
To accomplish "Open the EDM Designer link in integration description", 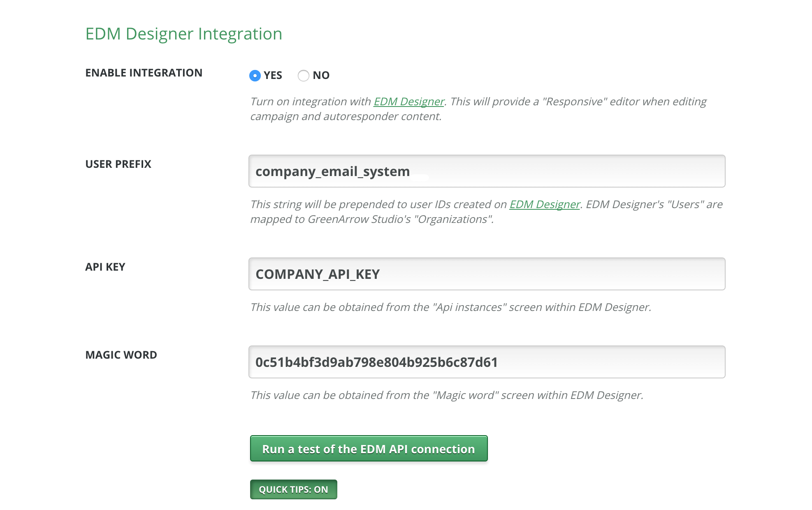I will pos(409,101).
